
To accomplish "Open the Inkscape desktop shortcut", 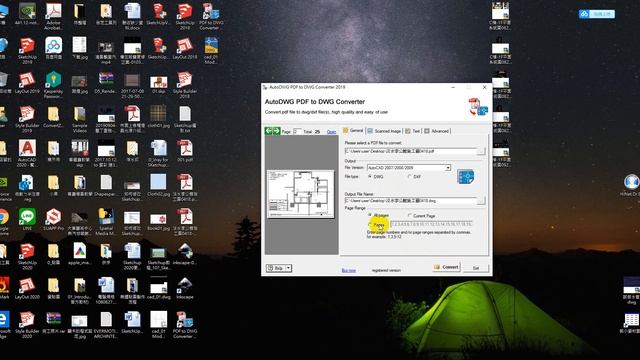I will click(x=184, y=289).
